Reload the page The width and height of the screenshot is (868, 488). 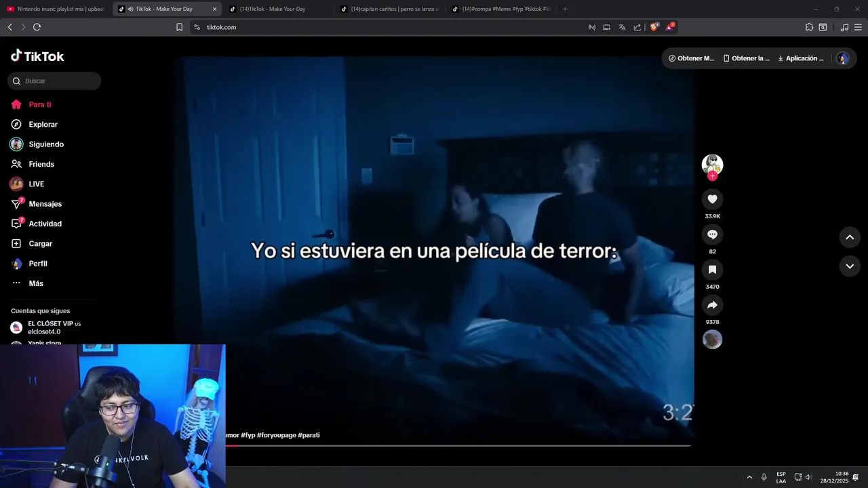pos(37,27)
